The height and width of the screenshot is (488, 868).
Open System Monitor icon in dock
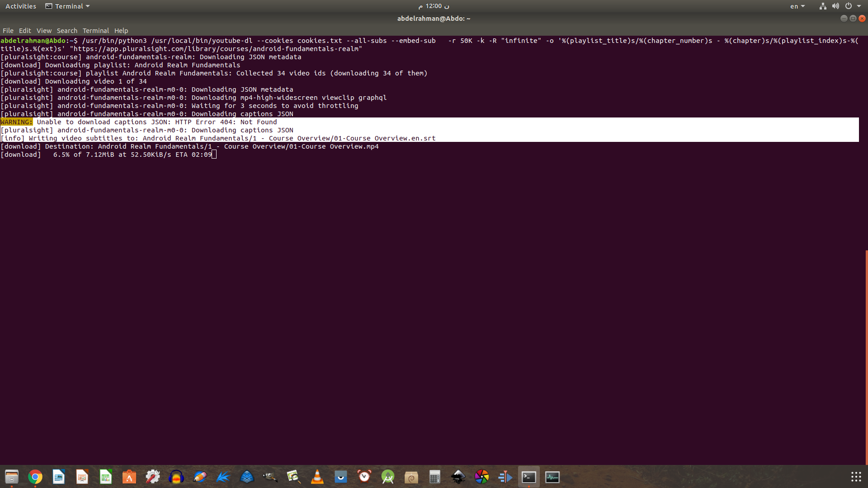(x=552, y=477)
